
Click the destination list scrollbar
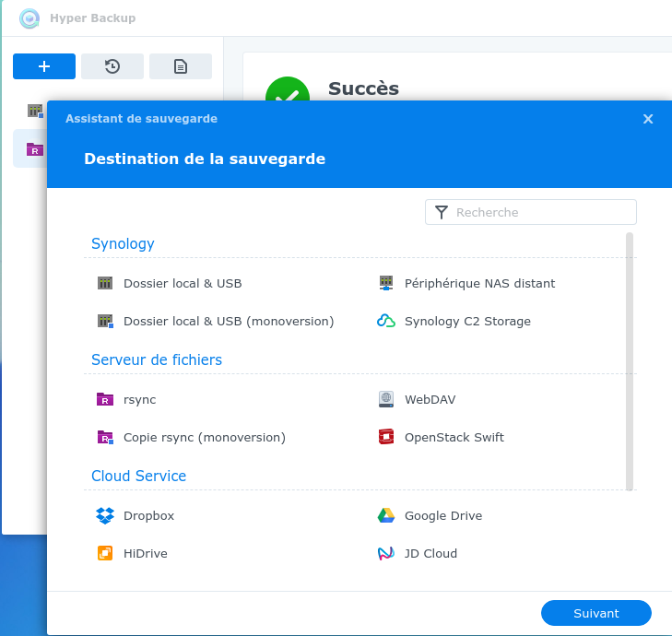[630, 361]
